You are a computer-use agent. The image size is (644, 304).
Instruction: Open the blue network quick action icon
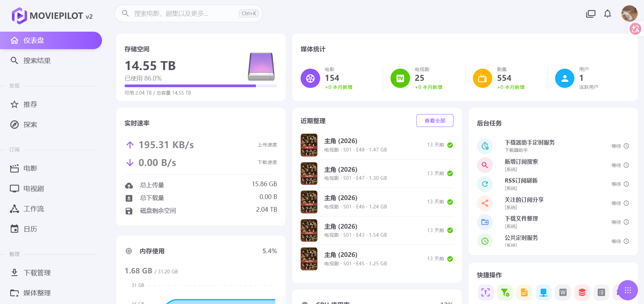[543, 292]
